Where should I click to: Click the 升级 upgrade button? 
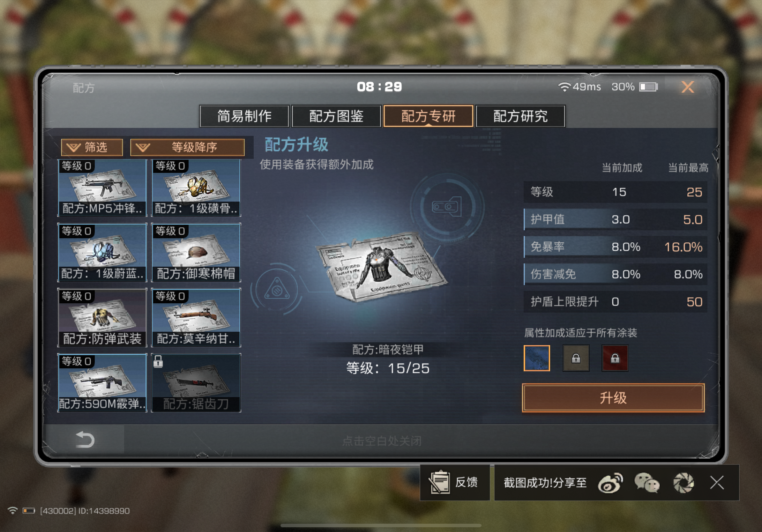click(x=613, y=398)
